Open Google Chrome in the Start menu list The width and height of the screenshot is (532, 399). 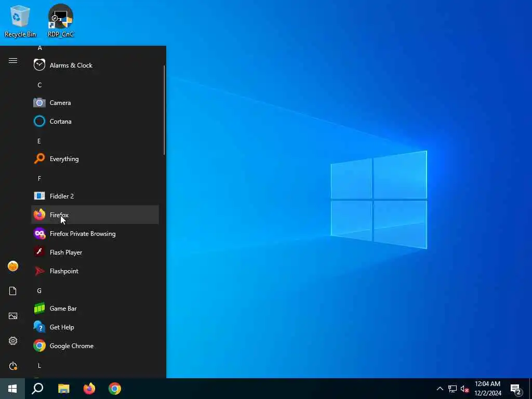point(95,345)
